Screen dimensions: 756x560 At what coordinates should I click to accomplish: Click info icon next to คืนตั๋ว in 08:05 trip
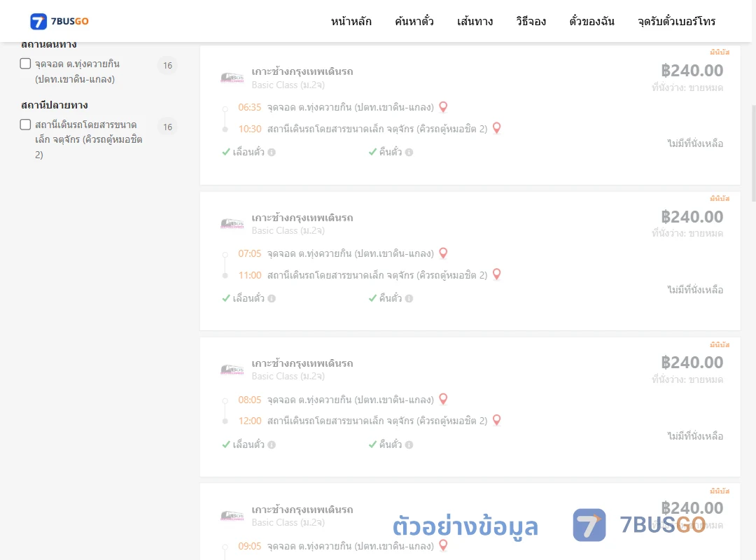click(x=409, y=444)
